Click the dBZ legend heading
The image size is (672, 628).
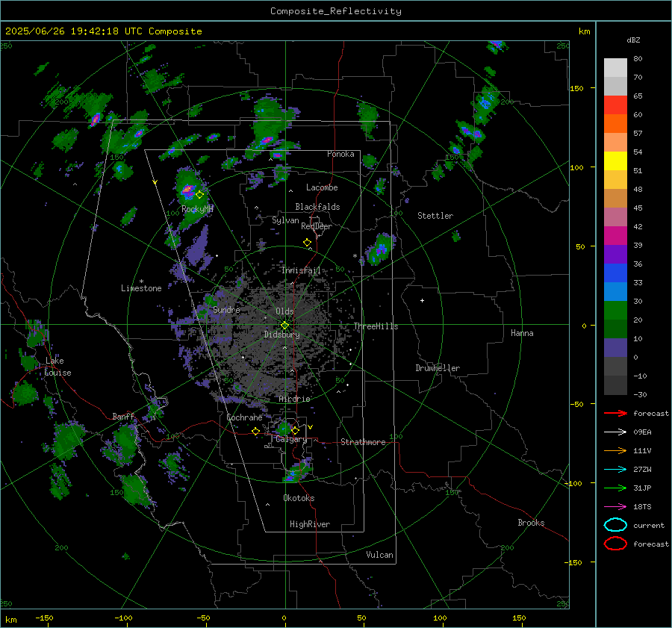tap(633, 40)
